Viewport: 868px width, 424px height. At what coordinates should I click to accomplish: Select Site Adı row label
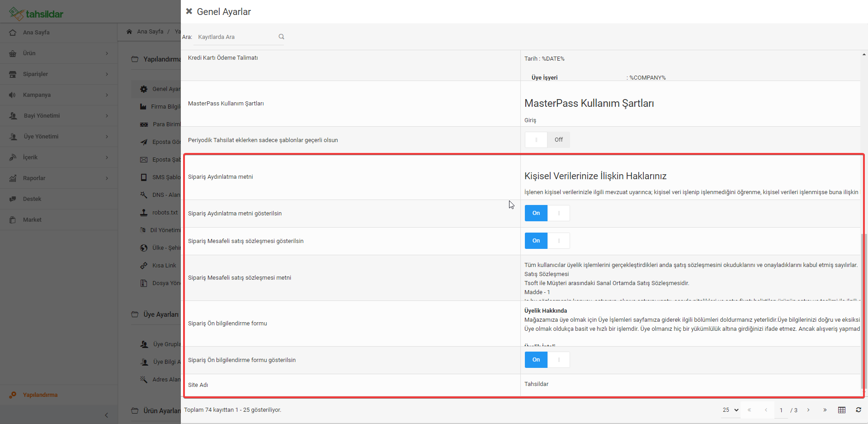198,385
